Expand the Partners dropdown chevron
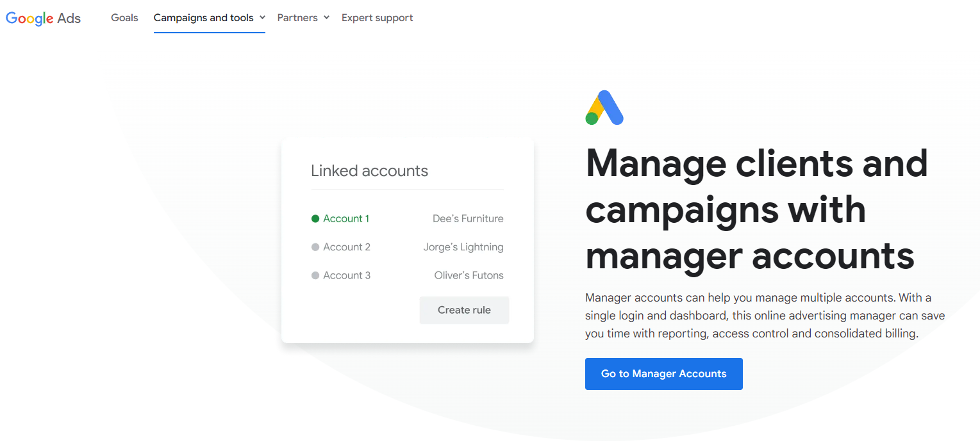Viewport: 980px width, 445px height. click(x=326, y=18)
